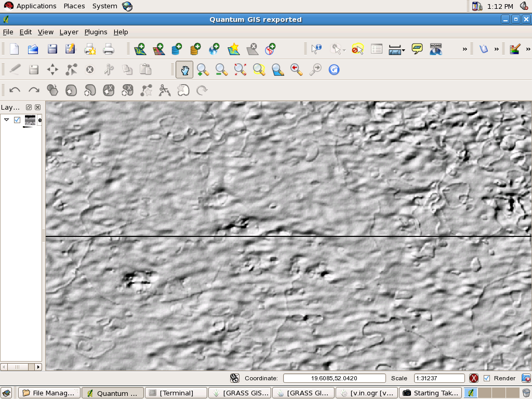This screenshot has height=399, width=532.
Task: Toggle the Render checkbox in status bar
Action: coord(487,378)
